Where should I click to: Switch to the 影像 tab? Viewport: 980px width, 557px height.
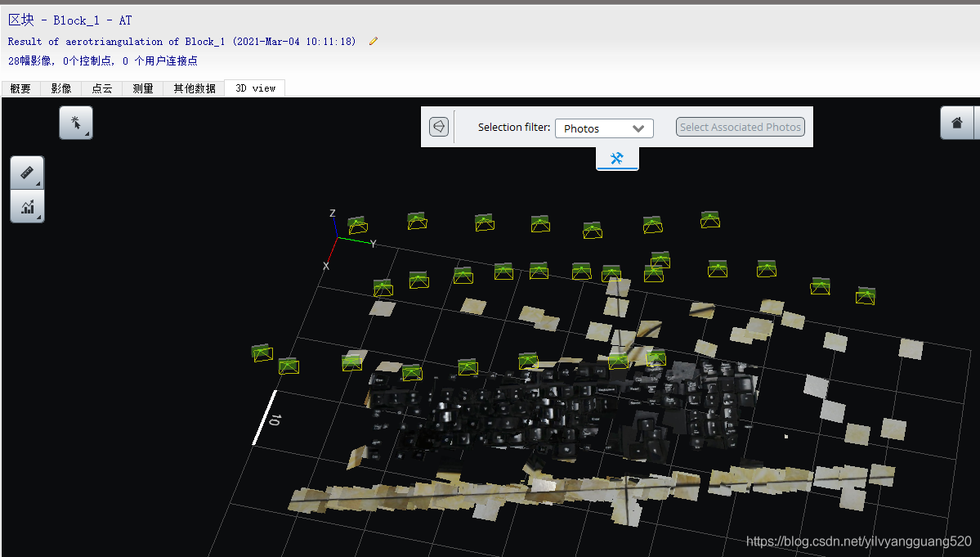[61, 88]
